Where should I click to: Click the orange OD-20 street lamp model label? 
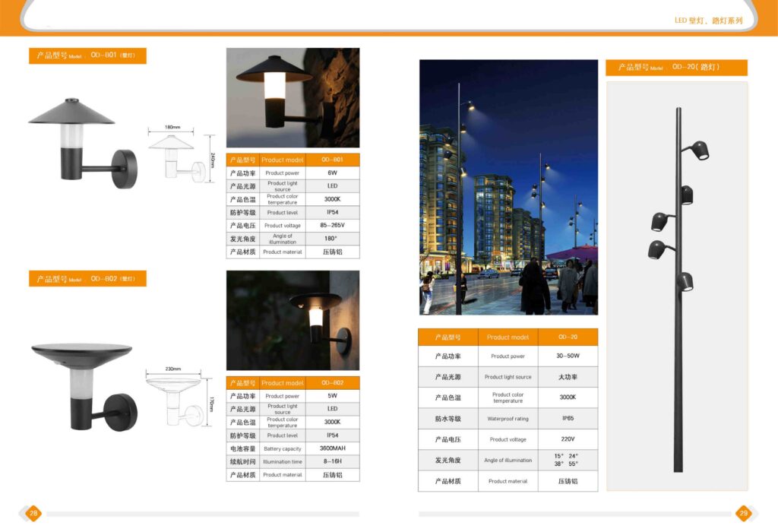[x=676, y=68]
